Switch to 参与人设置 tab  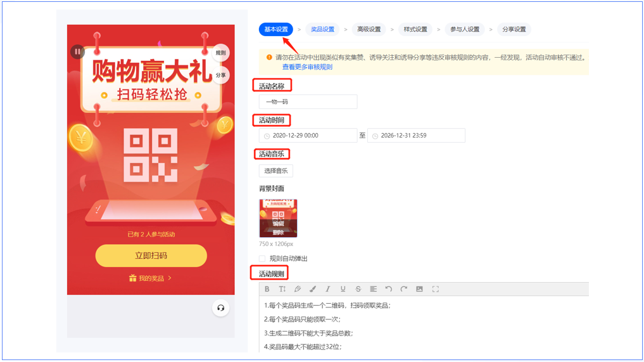tap(465, 29)
